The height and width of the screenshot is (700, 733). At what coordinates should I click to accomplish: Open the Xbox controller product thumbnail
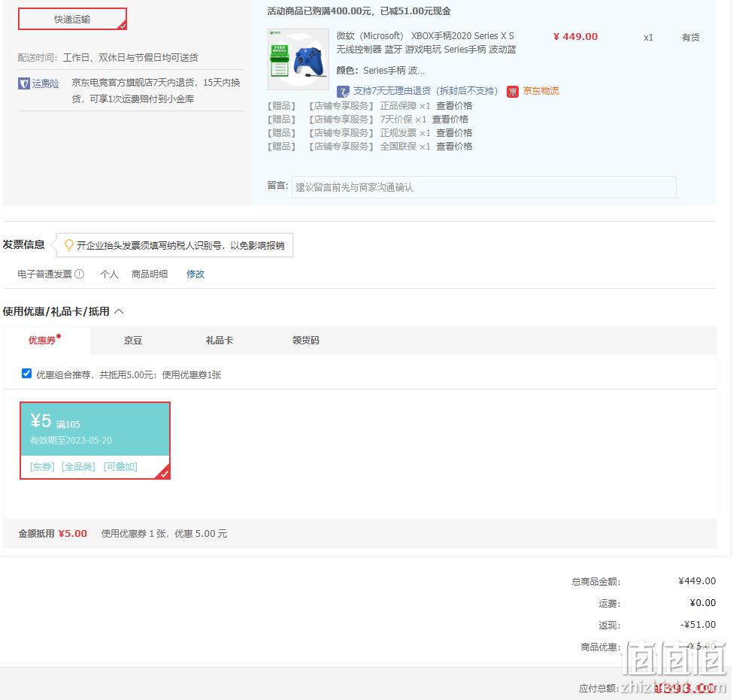(298, 59)
